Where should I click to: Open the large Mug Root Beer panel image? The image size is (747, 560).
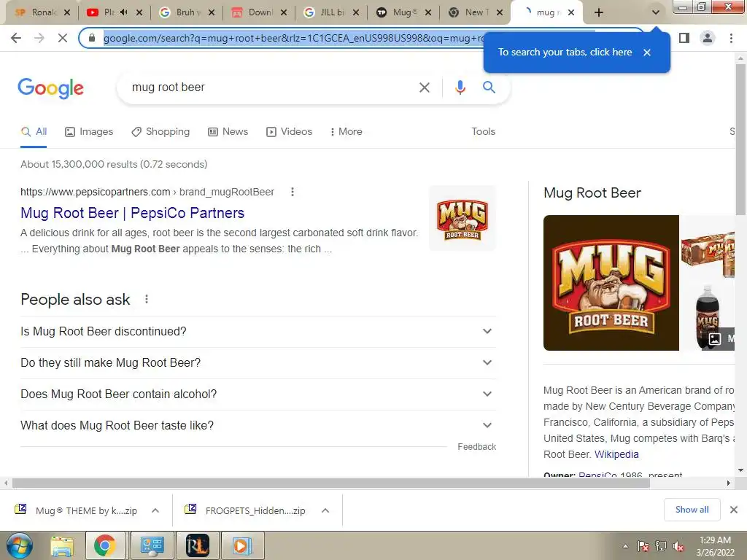[611, 283]
